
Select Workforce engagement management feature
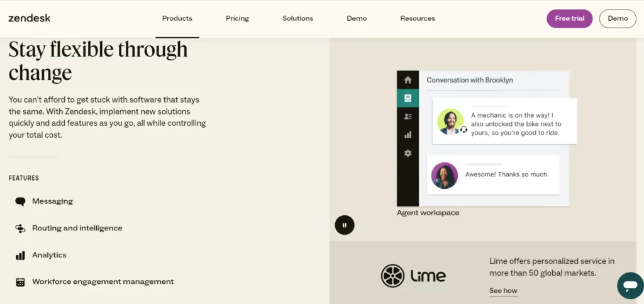(103, 282)
